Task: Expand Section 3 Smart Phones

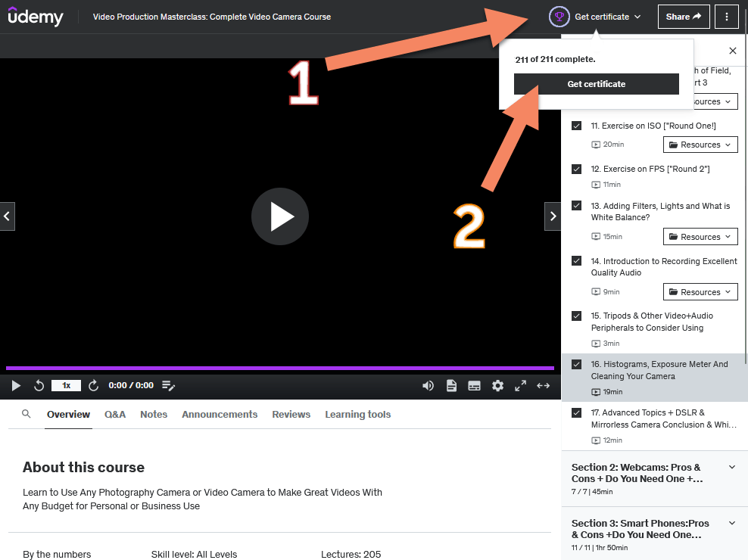Action: [x=731, y=523]
